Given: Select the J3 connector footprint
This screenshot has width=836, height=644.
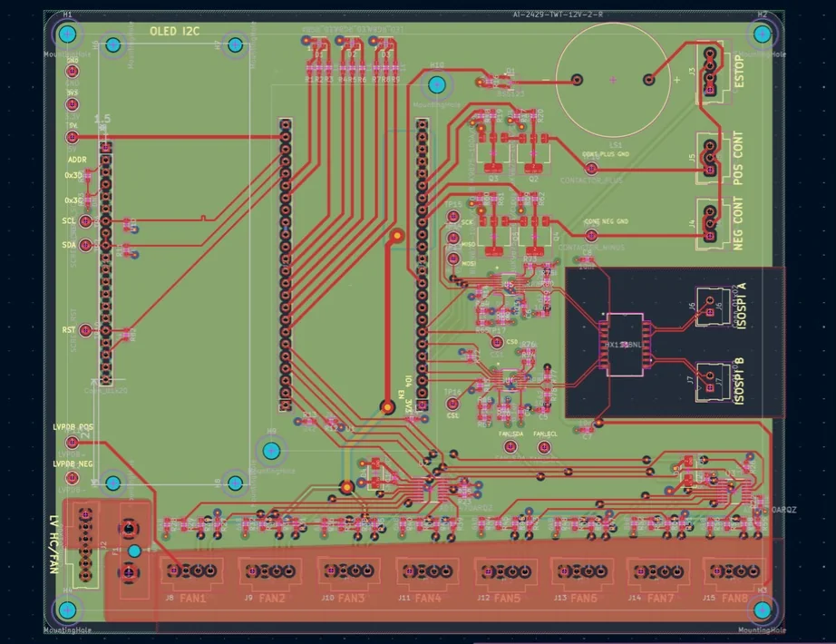Looking at the screenshot, I should (713, 72).
